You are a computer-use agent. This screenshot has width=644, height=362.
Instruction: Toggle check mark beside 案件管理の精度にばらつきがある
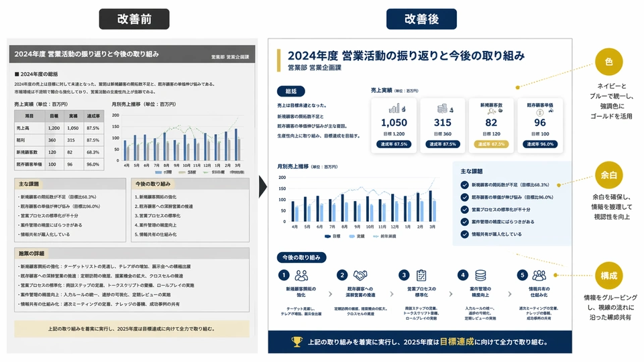point(464,222)
